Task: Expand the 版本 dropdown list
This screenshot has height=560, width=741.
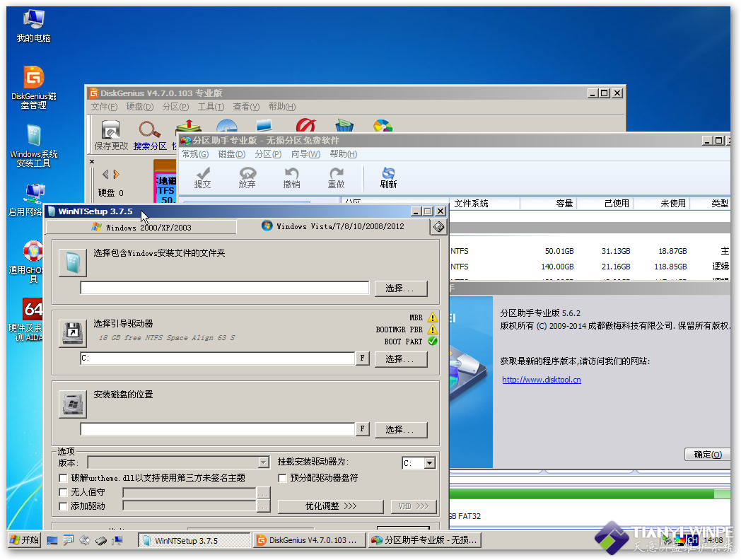Action: [x=264, y=463]
